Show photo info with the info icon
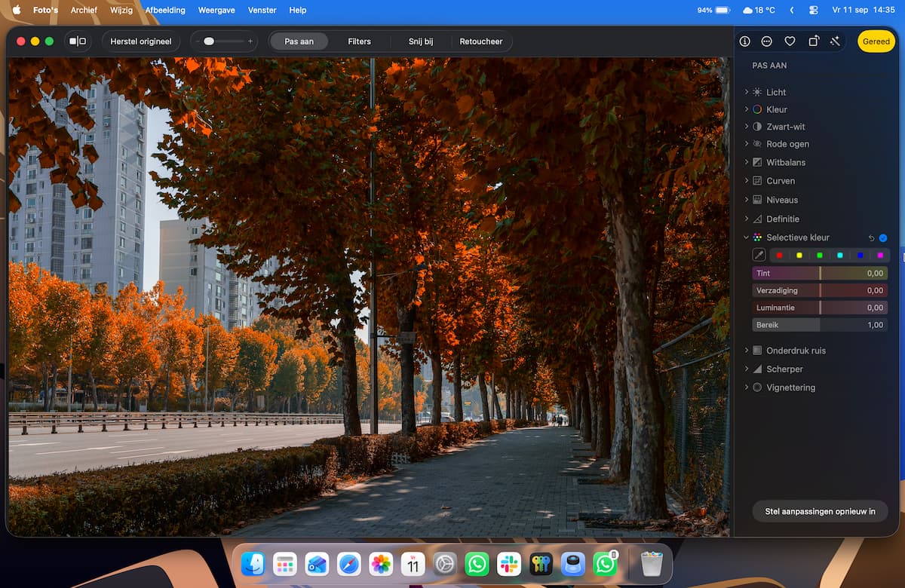The image size is (905, 588). tap(745, 41)
